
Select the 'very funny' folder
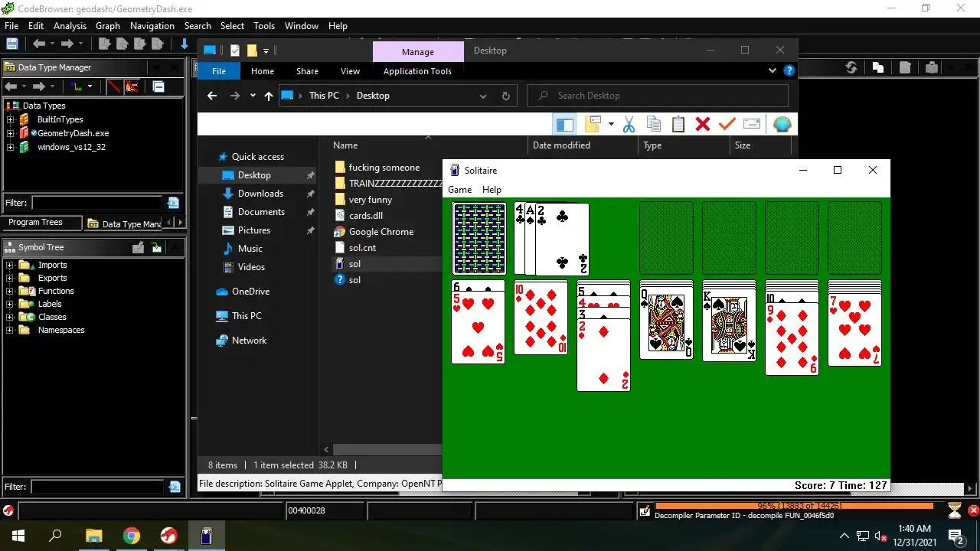click(371, 200)
